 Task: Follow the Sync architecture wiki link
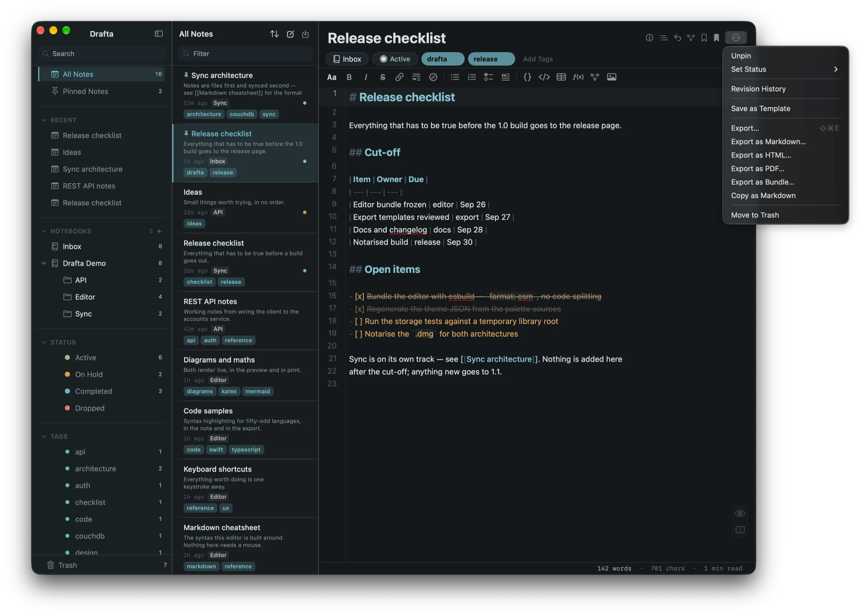pyautogui.click(x=499, y=359)
